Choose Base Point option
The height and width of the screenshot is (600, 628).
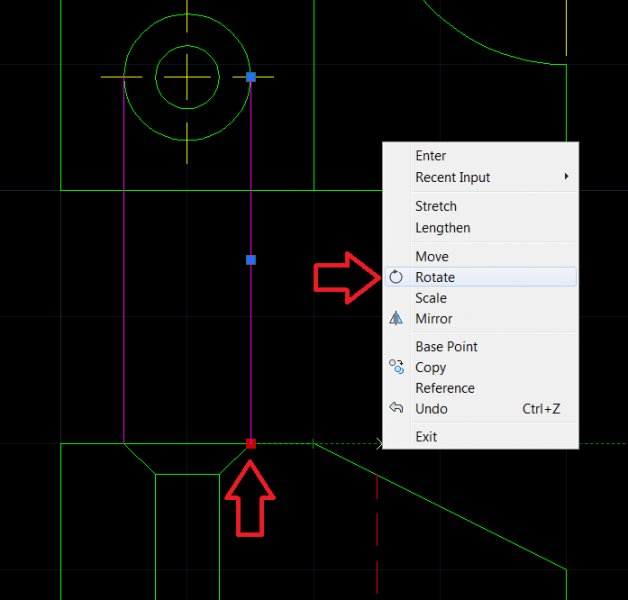(x=480, y=346)
